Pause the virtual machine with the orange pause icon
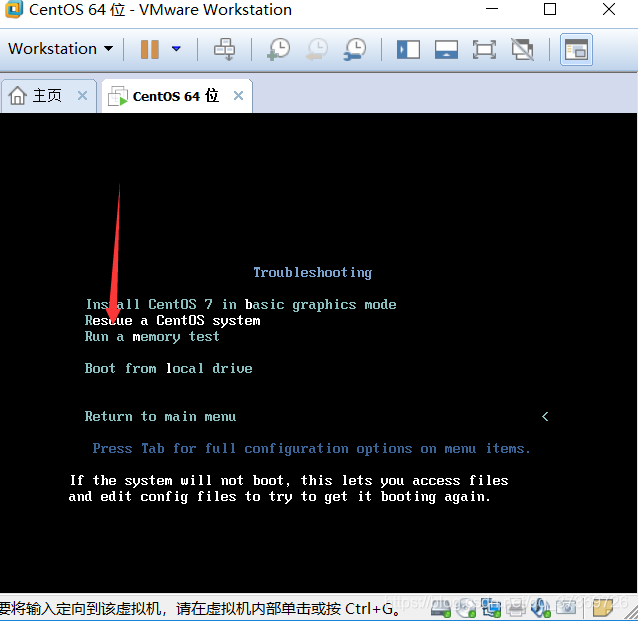 coord(149,49)
